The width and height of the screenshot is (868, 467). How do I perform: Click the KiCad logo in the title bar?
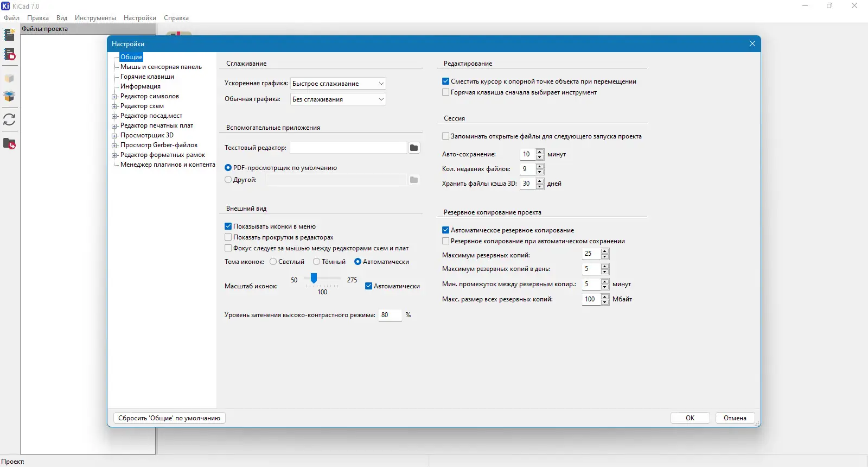6,6
